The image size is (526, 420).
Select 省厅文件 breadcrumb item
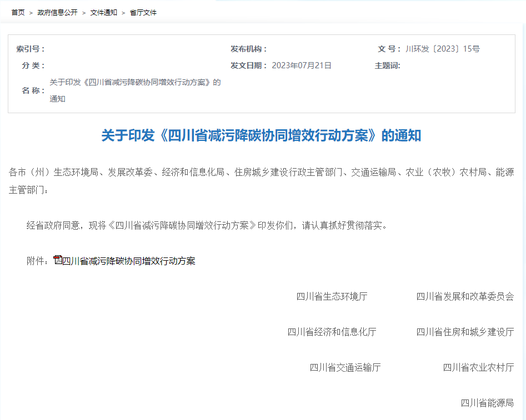pos(143,12)
